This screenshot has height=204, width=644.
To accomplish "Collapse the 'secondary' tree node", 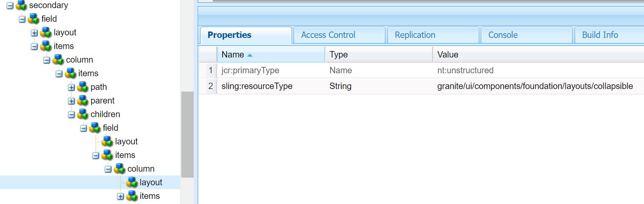I will pos(10,6).
